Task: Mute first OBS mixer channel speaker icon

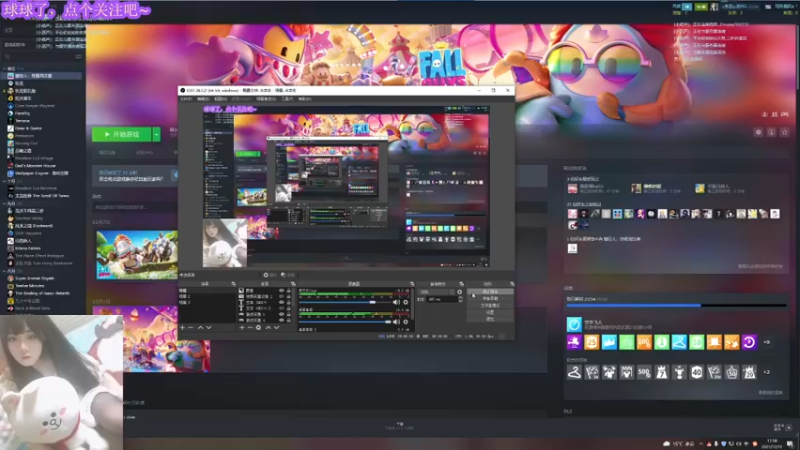Action: [396, 302]
